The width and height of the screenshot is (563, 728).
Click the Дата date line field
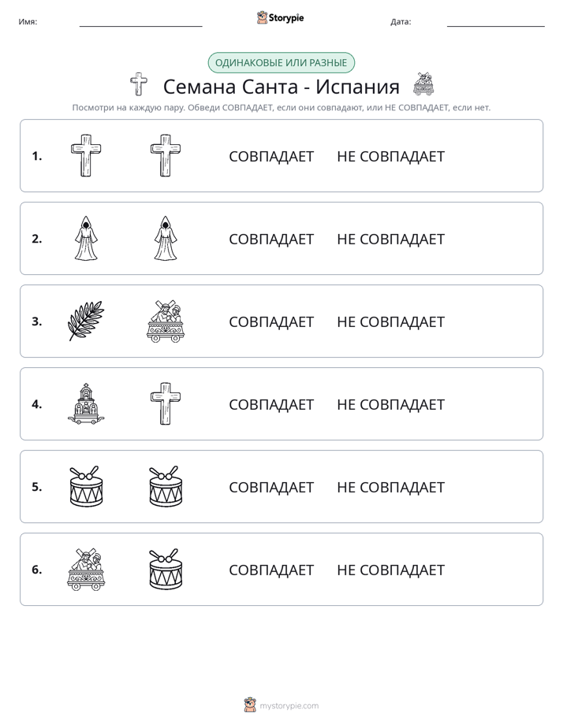496,22
